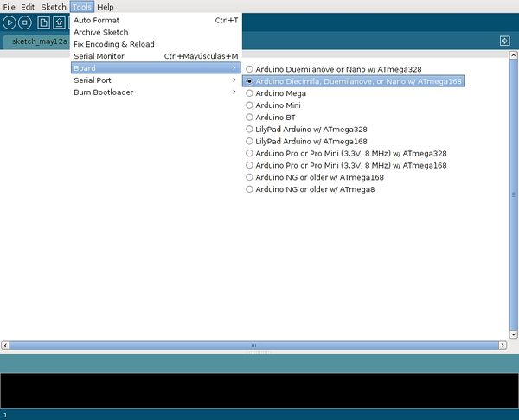Viewport: 519px width, 420px height.
Task: Open Serial Monitor from Tools menu
Action: pos(99,56)
